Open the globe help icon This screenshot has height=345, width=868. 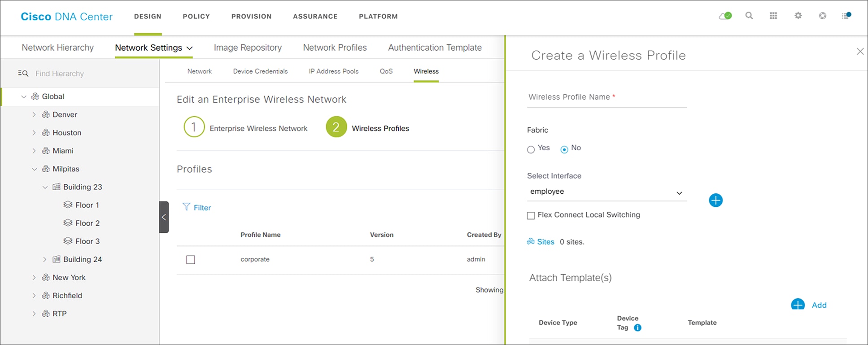[822, 16]
